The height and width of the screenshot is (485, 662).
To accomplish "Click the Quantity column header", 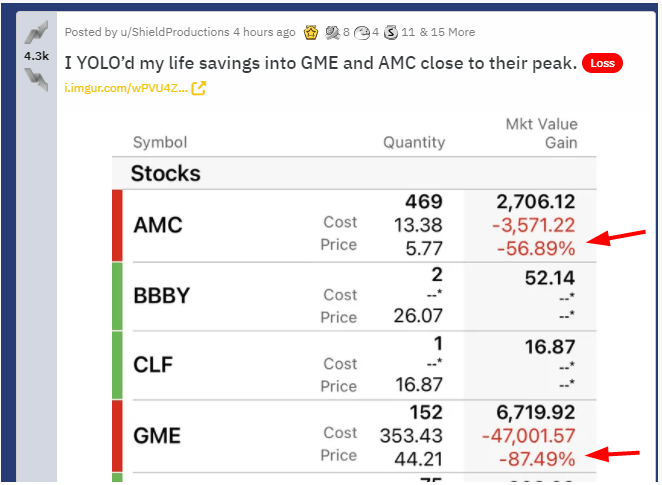I will click(414, 143).
